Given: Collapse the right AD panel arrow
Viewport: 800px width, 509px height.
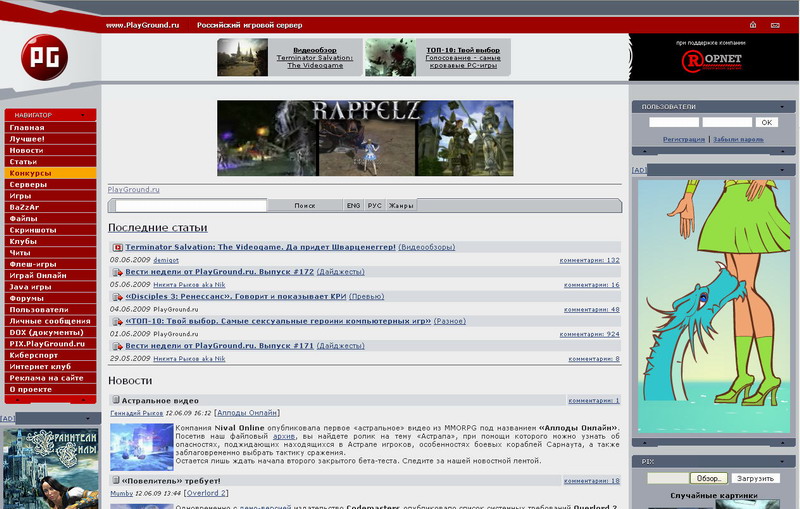Looking at the screenshot, I should click(782, 170).
